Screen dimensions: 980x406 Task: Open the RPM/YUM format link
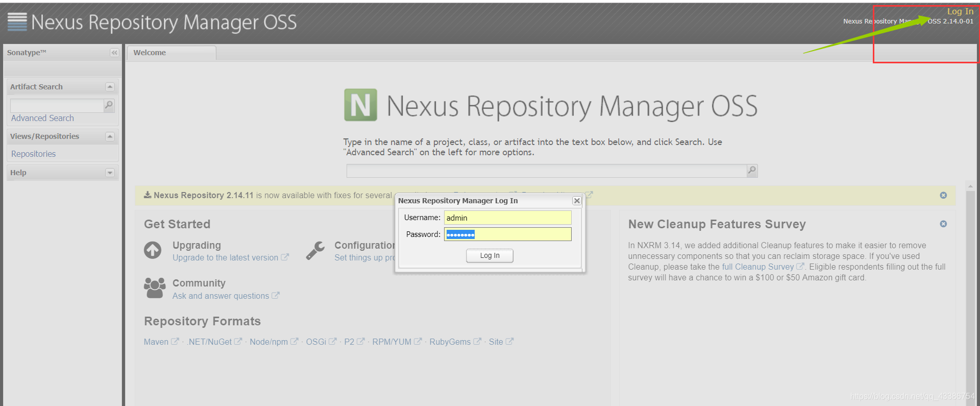click(x=391, y=342)
